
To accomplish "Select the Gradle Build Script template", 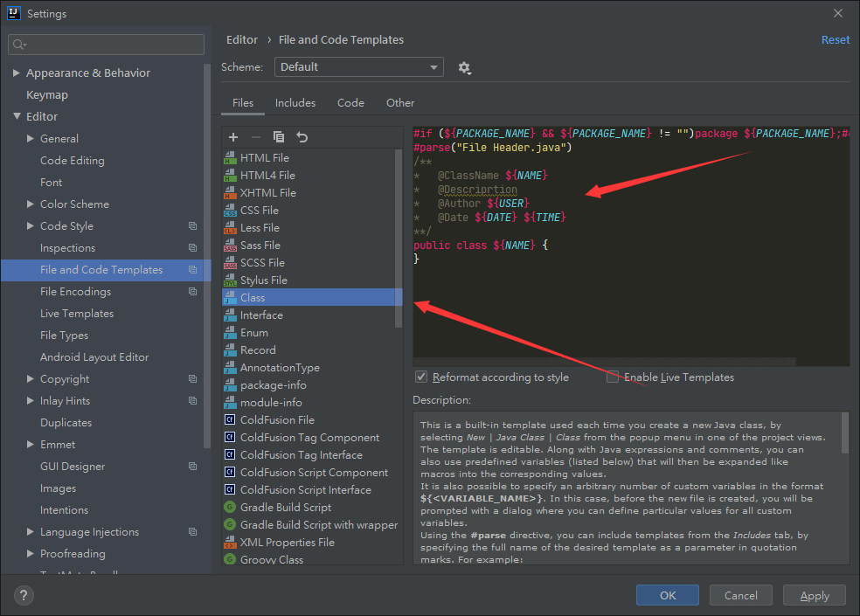I will (285, 508).
